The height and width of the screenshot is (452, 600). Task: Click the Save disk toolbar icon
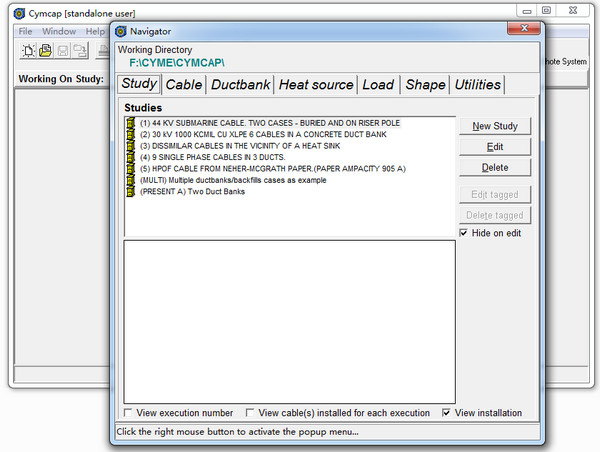pos(63,51)
